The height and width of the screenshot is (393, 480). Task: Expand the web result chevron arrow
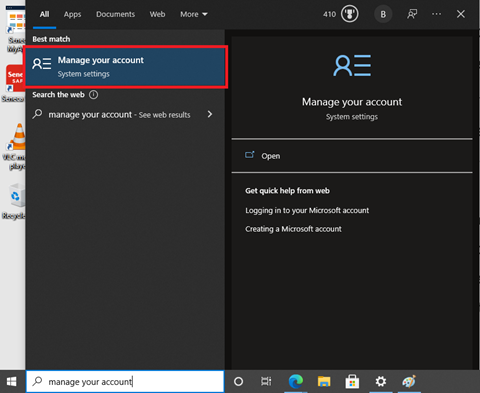pyautogui.click(x=210, y=114)
